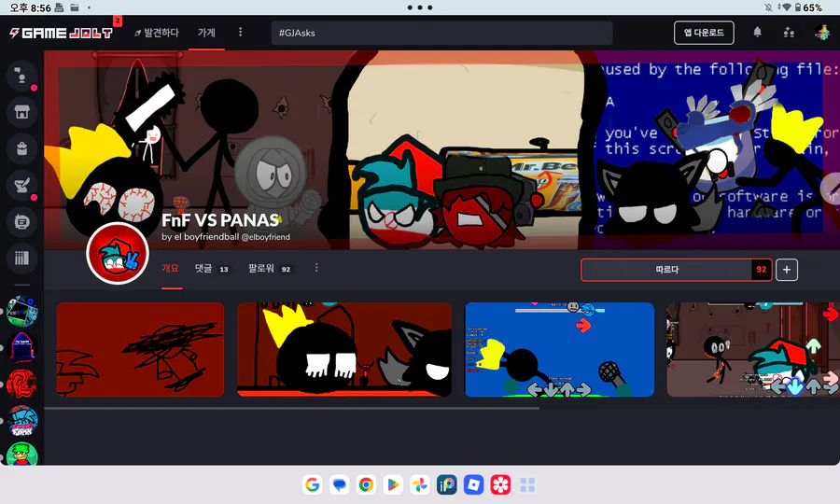Open the Game Jolt home logo
Image resolution: width=840 pixels, height=504 pixels.
(x=61, y=34)
